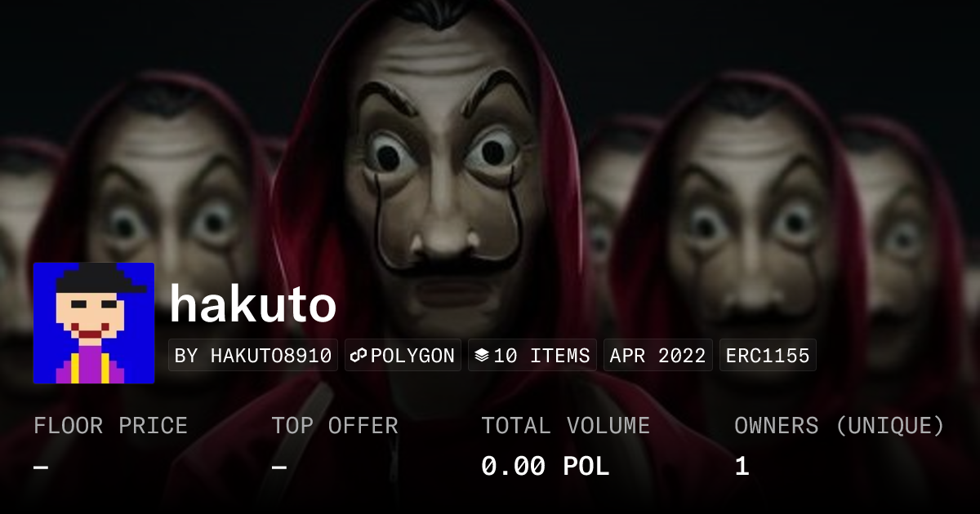Click the FLOOR PRICE label

click(x=110, y=426)
